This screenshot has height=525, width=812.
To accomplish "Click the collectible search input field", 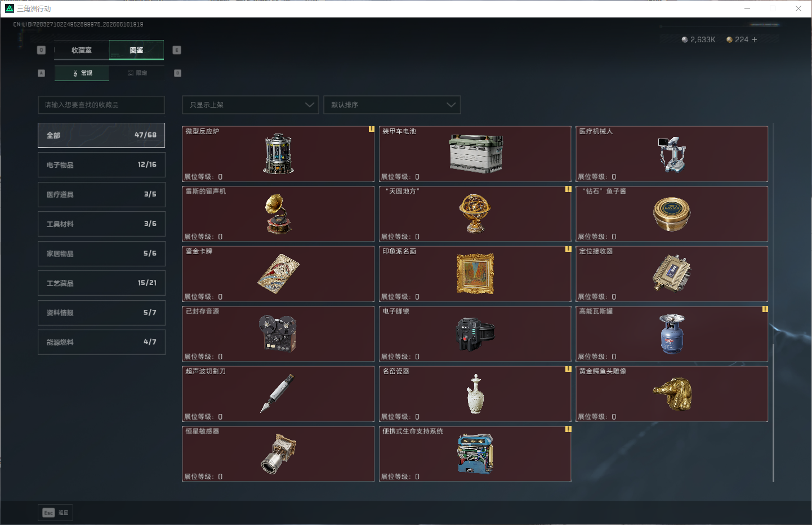I will [101, 105].
